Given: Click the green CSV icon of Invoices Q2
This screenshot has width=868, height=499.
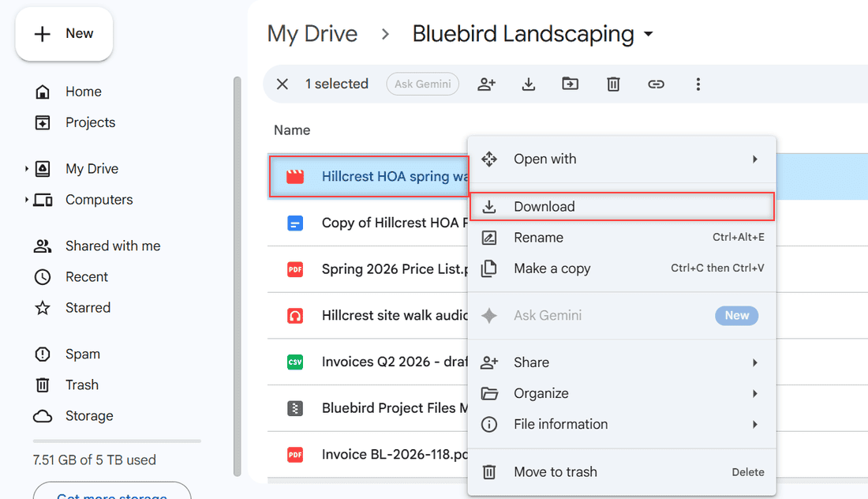Looking at the screenshot, I should (295, 362).
